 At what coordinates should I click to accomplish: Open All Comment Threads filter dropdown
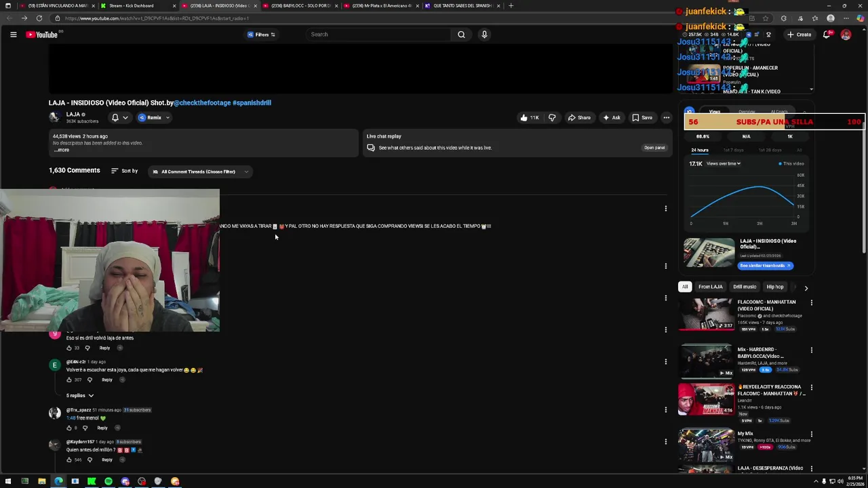200,171
